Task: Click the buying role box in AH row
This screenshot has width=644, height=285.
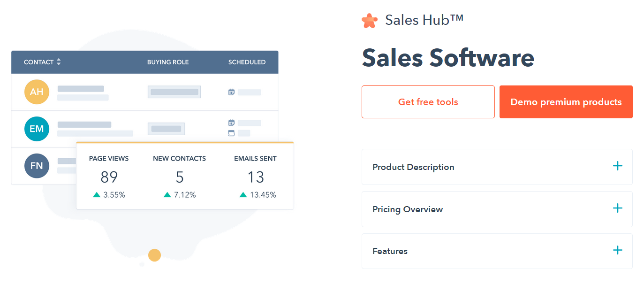Action: click(x=174, y=92)
